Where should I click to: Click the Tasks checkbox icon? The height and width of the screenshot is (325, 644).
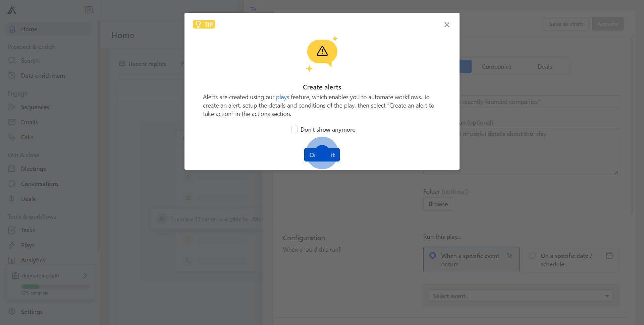click(12, 230)
